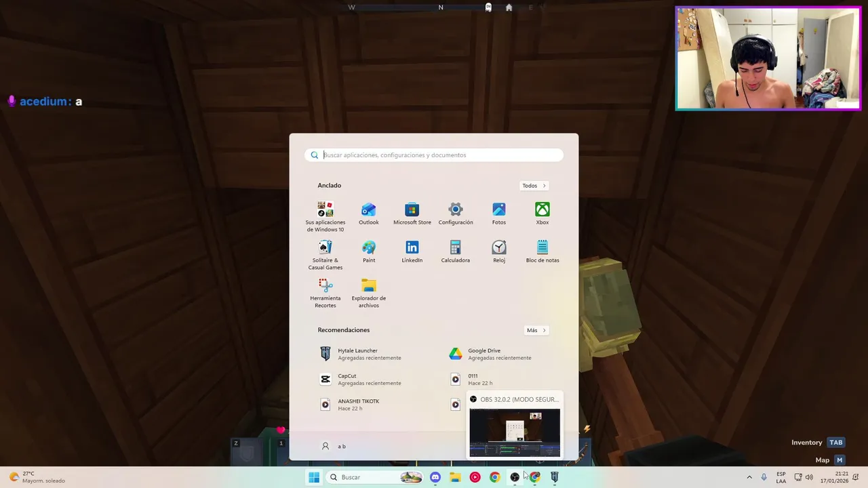Launch the Reloj clock app
This screenshot has width=868, height=488.
(498, 251)
